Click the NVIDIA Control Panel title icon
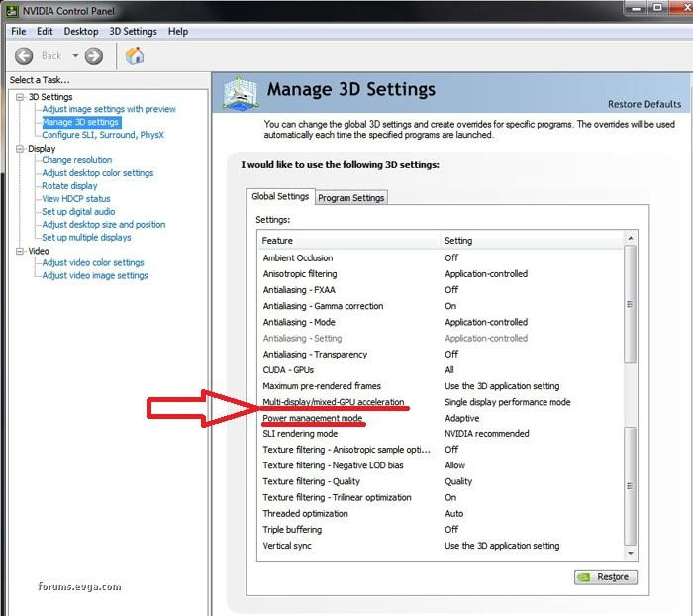The height and width of the screenshot is (616, 693). 12,11
